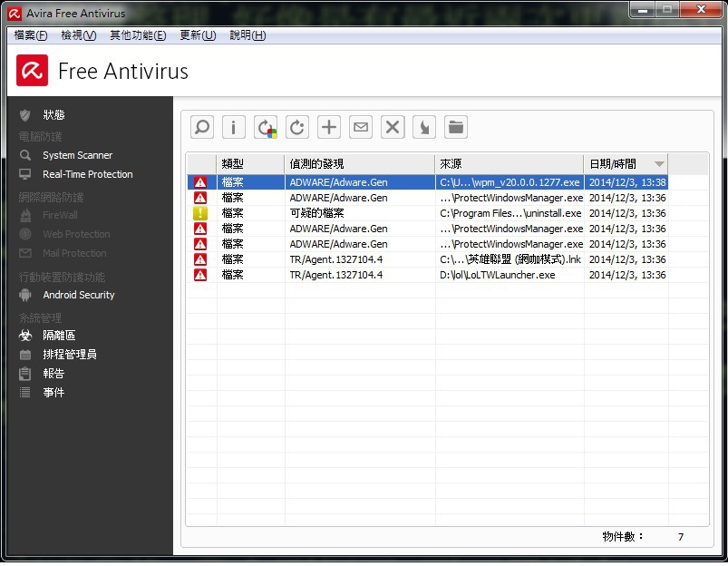Delete selected object with X toolbar icon

click(393, 128)
